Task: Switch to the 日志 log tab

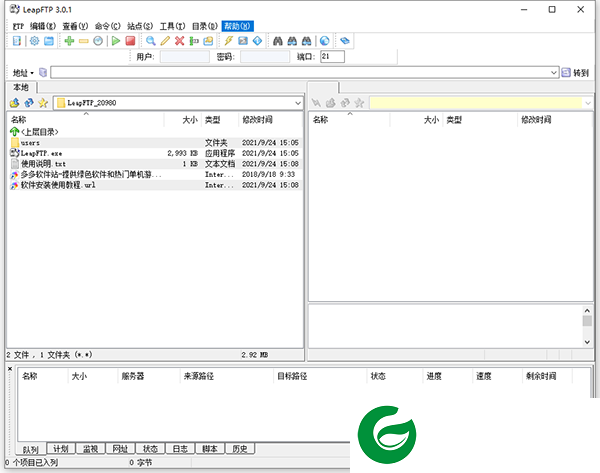Action: click(x=180, y=449)
